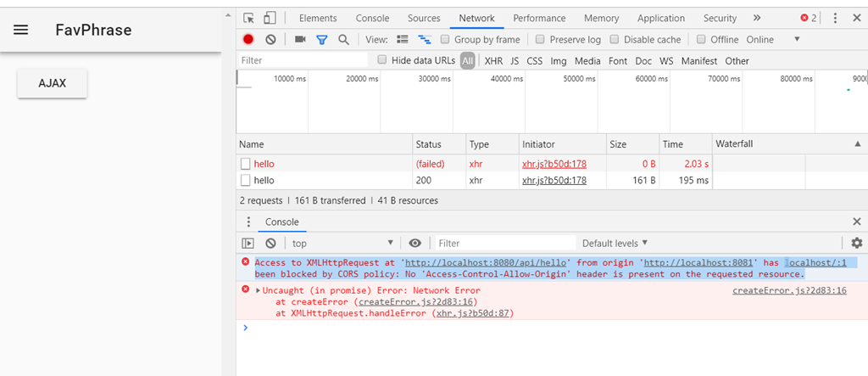This screenshot has width=868, height=376.
Task: Tick the Hide data URLs checkbox
Action: 382,60
